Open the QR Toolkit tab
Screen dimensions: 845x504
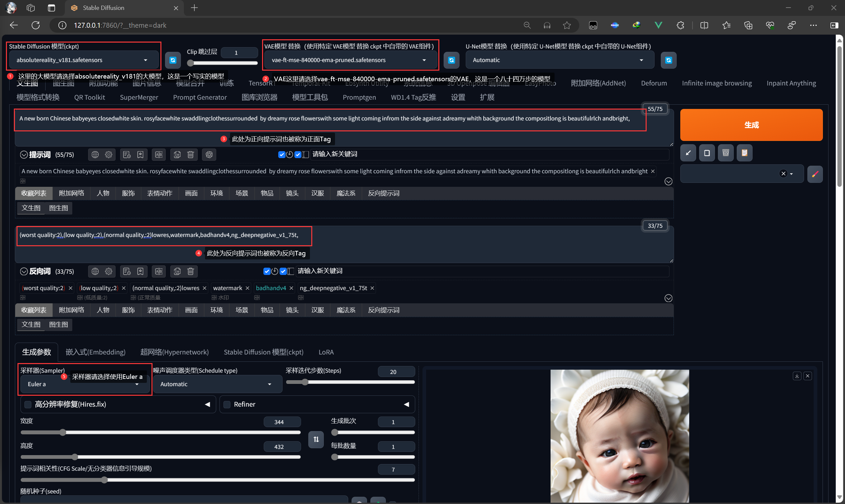(90, 97)
